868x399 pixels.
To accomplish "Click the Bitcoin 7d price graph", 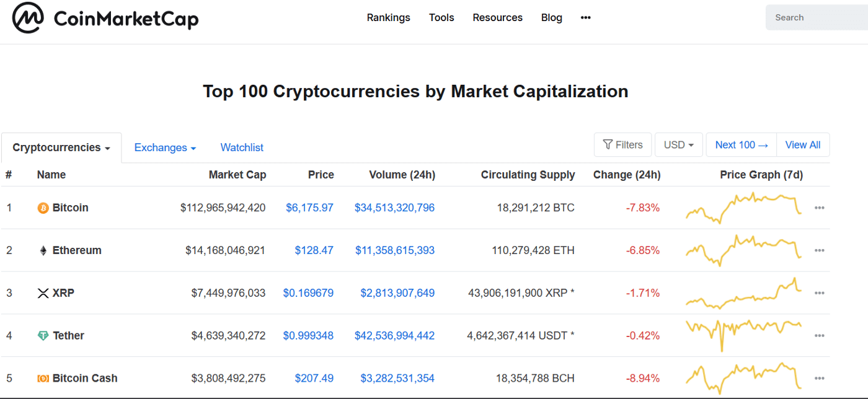I will (x=744, y=208).
